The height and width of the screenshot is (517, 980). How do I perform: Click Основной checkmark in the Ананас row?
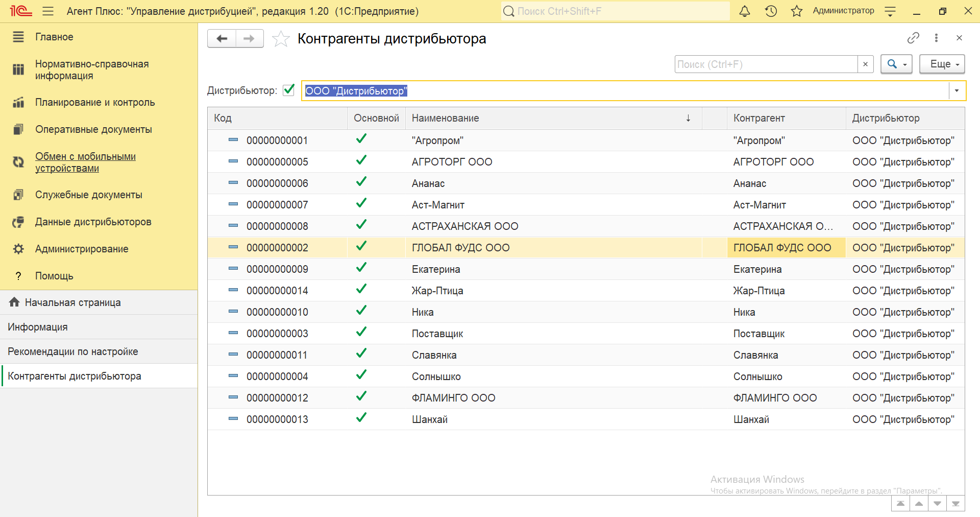(x=361, y=182)
